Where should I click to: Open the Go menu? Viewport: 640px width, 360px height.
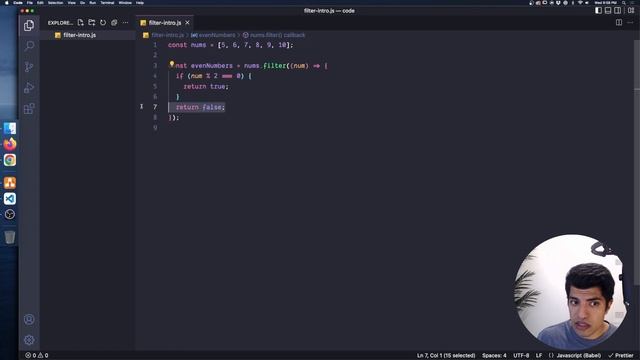(x=82, y=2)
